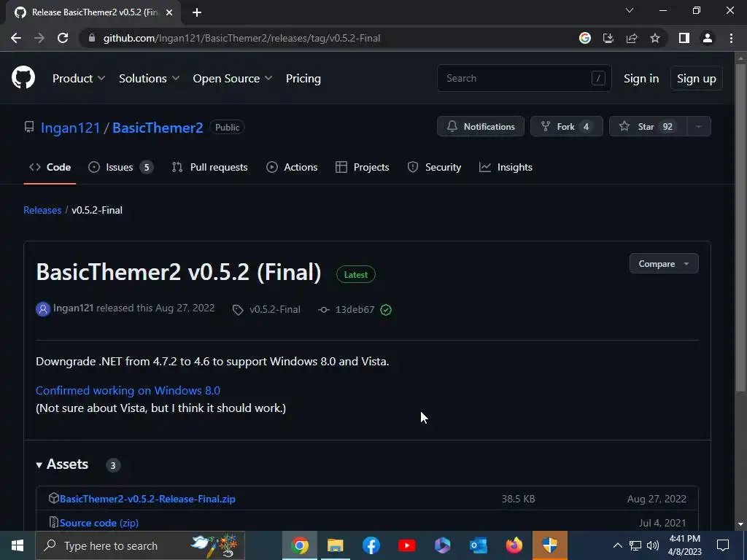Viewport: 747px width, 560px height.
Task: Go to the Pricing page
Action: [x=303, y=78]
